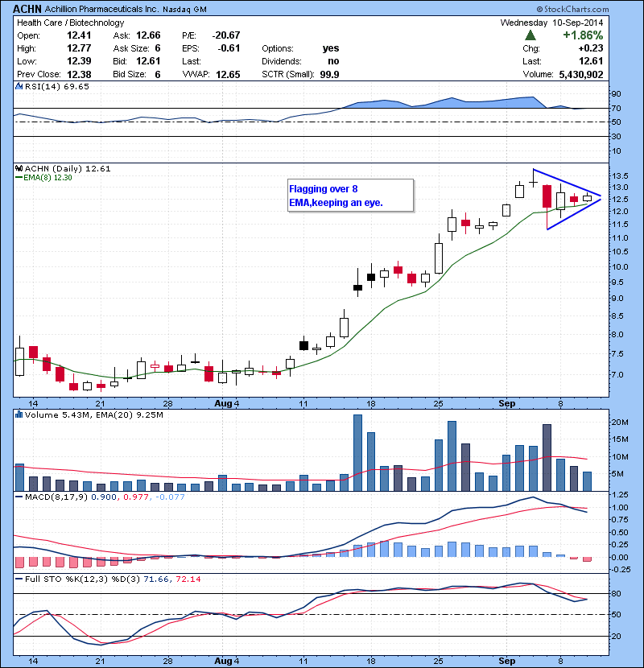Click the P/E value -20.67
The width and height of the screenshot is (644, 668).
click(x=226, y=35)
